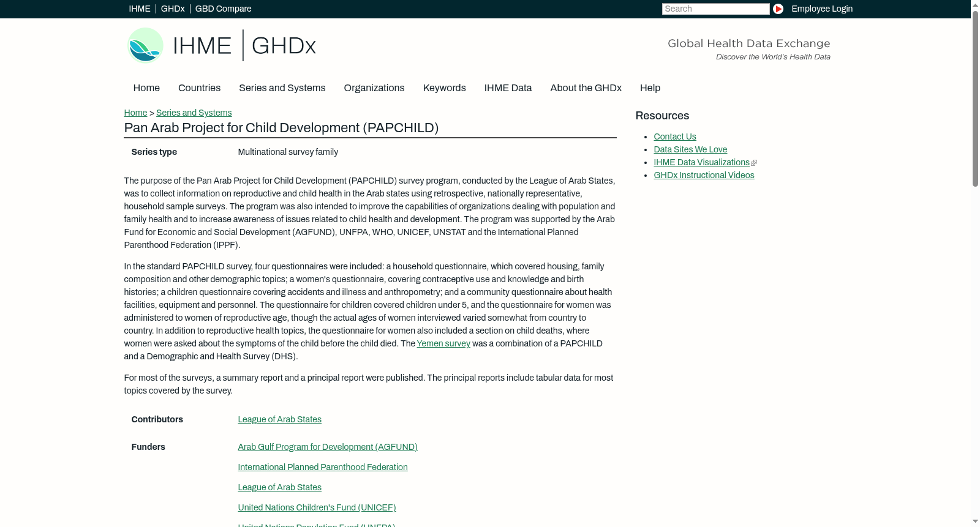The width and height of the screenshot is (980, 527).
Task: Click the scrollbar up arrow
Action: [975, 4]
